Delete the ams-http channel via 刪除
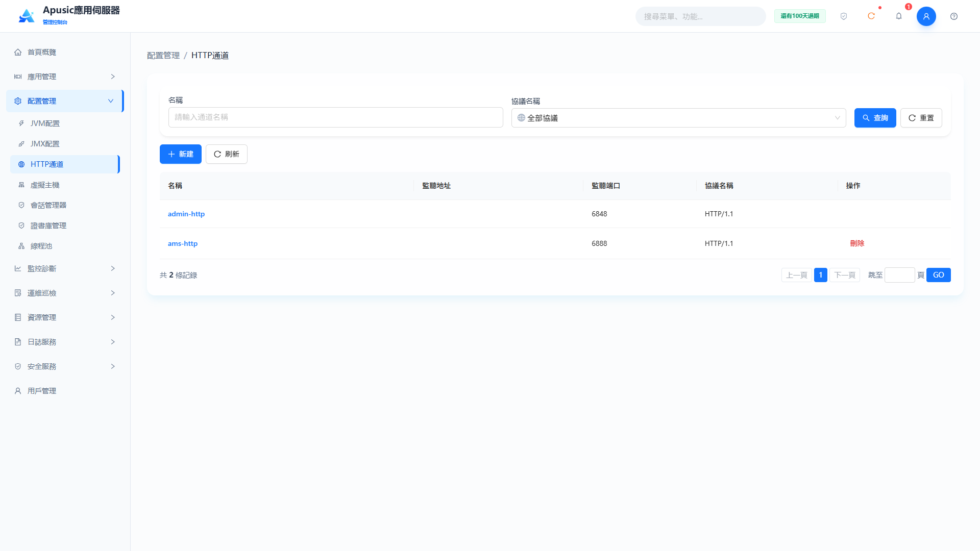This screenshot has height=551, width=980. point(857,243)
